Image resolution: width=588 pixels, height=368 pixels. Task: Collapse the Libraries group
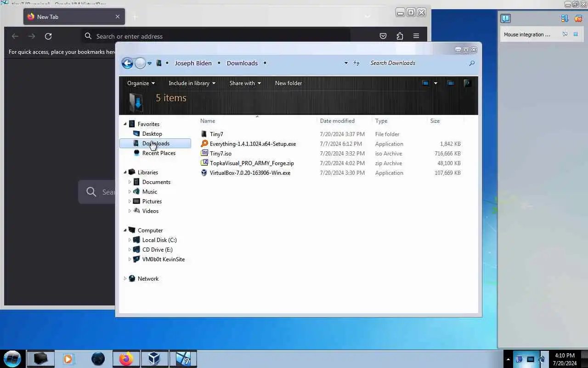(x=125, y=172)
